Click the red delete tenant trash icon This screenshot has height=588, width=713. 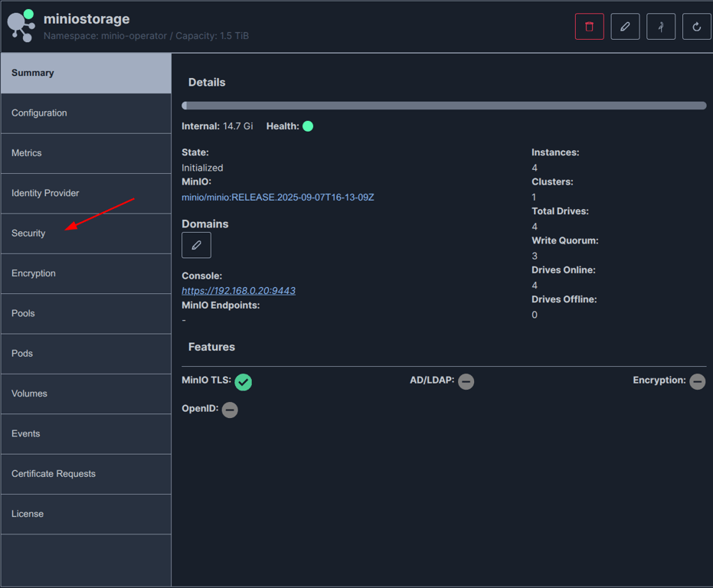(589, 27)
